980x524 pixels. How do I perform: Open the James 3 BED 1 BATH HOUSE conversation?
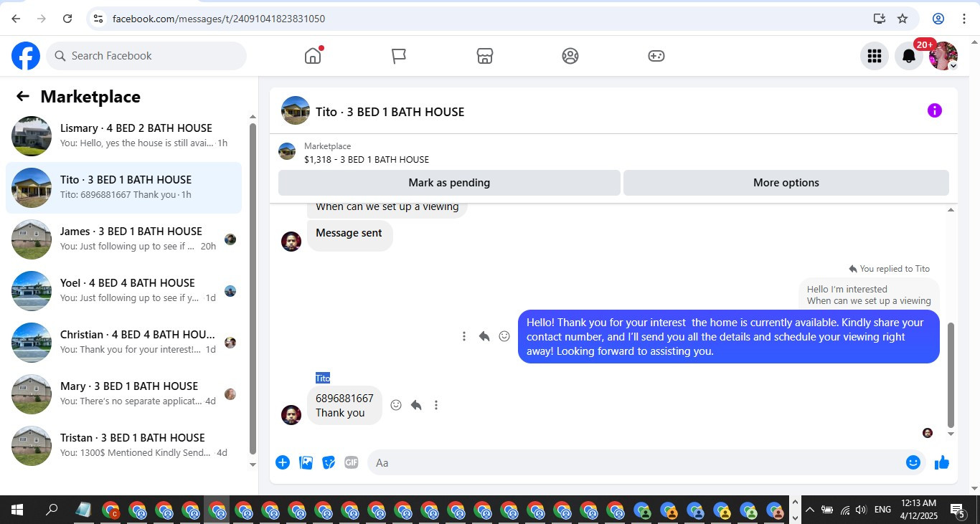(123, 239)
